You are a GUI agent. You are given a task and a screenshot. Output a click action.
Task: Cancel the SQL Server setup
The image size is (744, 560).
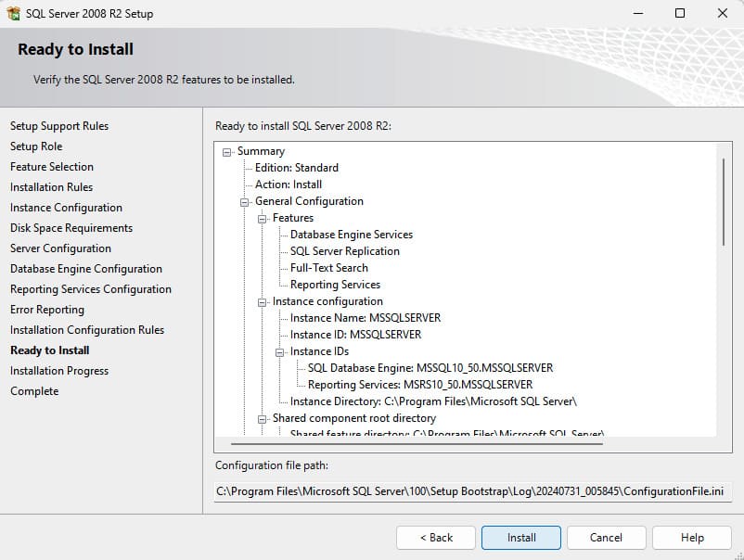point(606,538)
